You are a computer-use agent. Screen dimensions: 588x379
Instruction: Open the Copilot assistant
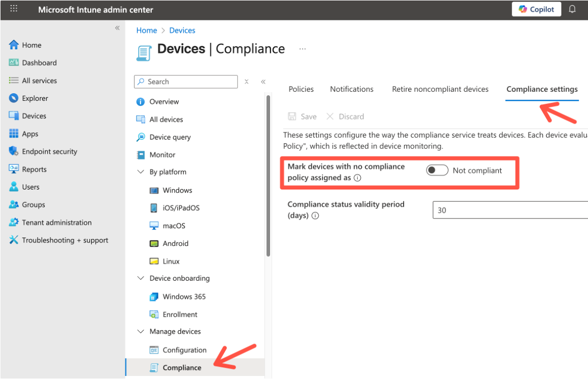(536, 9)
